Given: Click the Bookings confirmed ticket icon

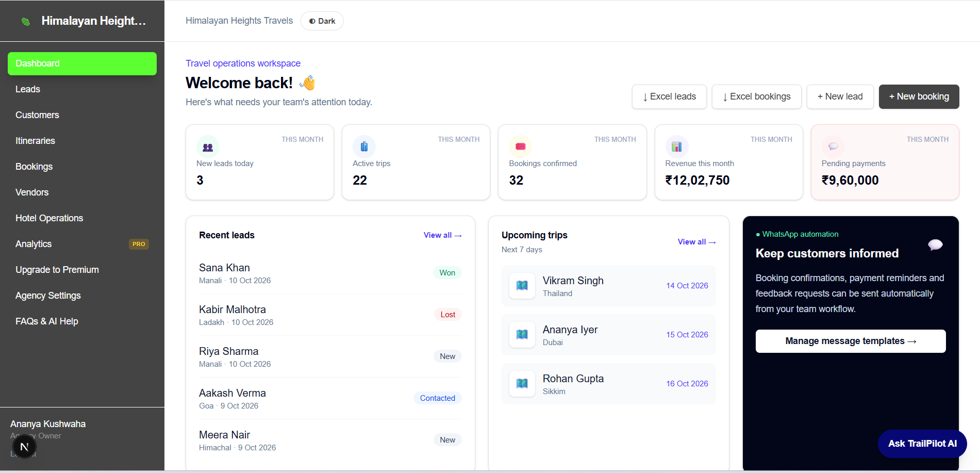Looking at the screenshot, I should 520,147.
